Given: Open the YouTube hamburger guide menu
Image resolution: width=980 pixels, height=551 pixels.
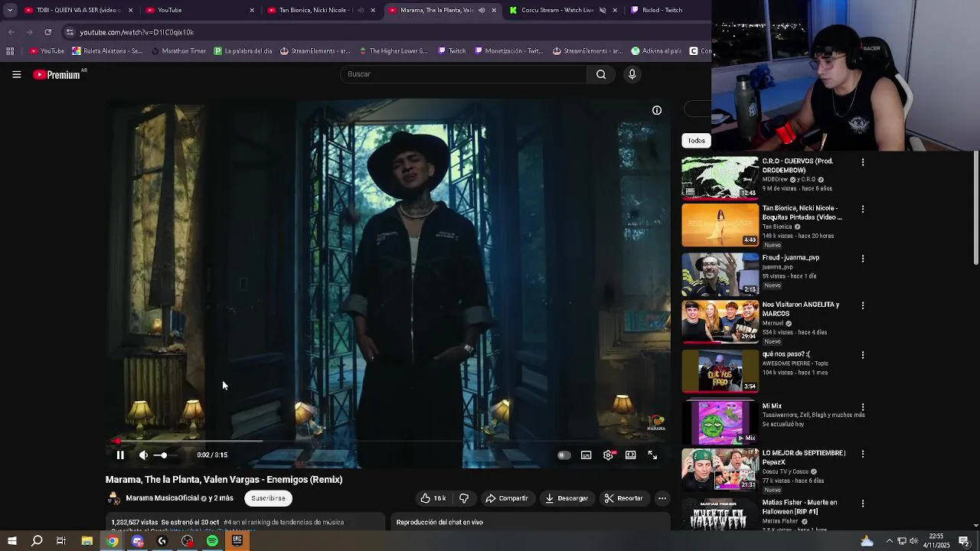Looking at the screenshot, I should click(16, 74).
